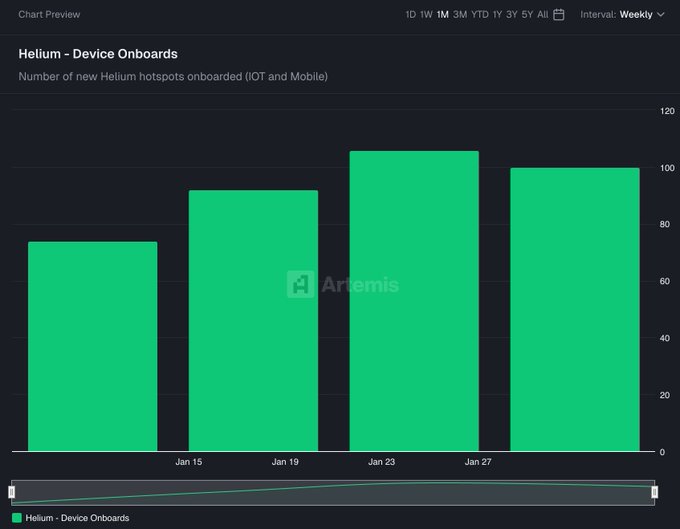680x529 pixels.
Task: Select the 1D time range
Action: coord(410,15)
